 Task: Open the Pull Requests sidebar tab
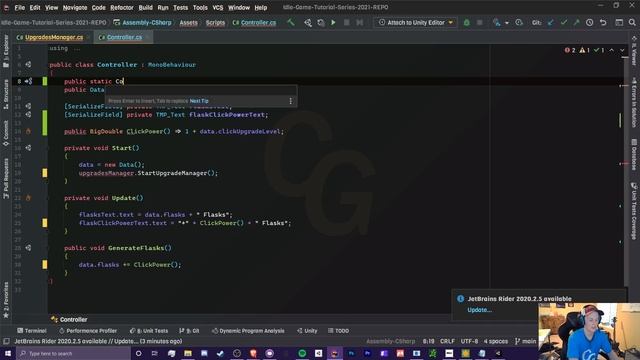tap(6, 178)
